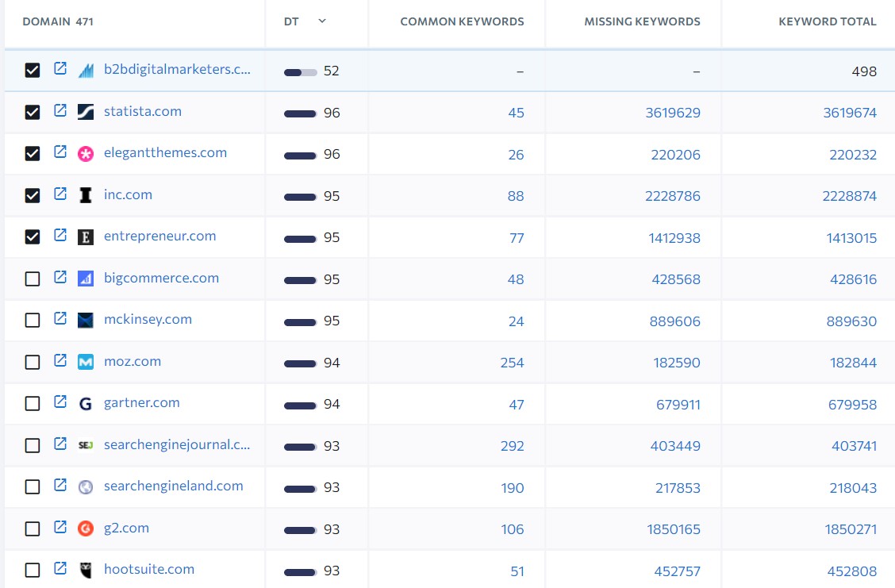View entrepreneur.com keyword total 1413015
Viewport: 895px width, 588px height.
(x=851, y=238)
